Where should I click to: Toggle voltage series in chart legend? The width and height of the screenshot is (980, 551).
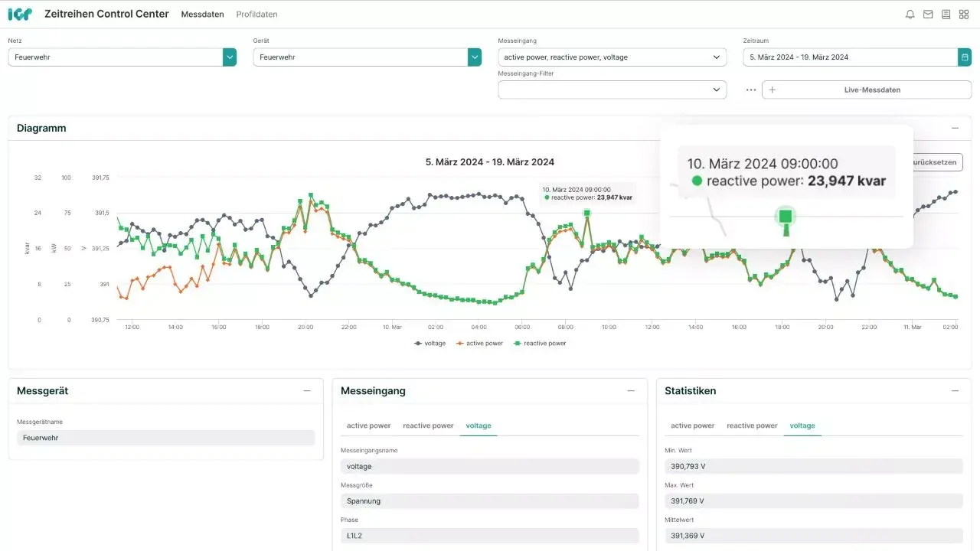[x=430, y=344]
